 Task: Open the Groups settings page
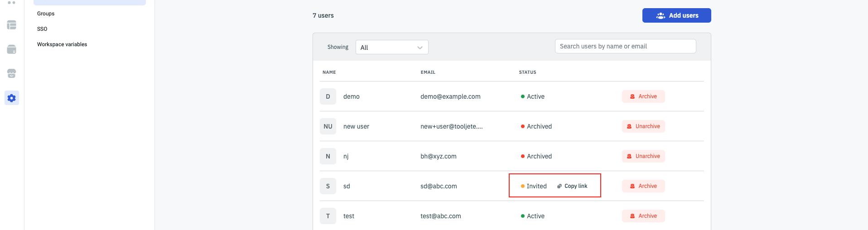46,14
